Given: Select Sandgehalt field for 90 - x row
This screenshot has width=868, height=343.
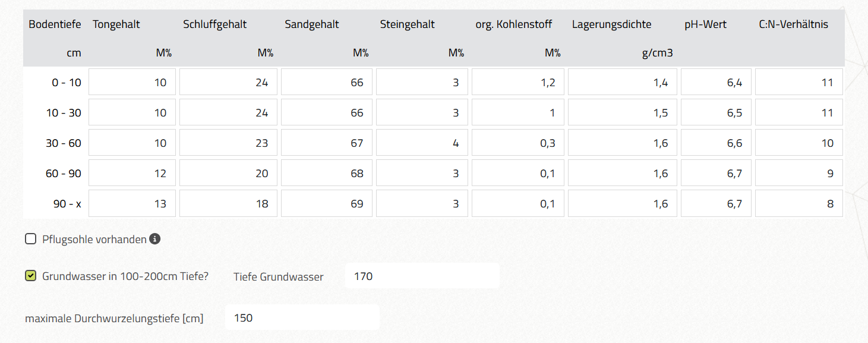Looking at the screenshot, I should coord(327,203).
